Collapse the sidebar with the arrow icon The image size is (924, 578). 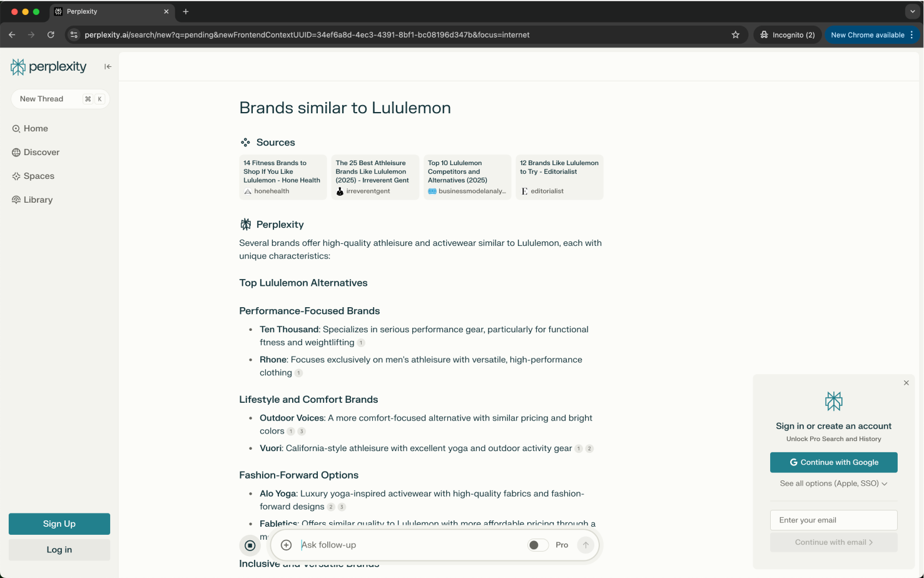pyautogui.click(x=108, y=67)
